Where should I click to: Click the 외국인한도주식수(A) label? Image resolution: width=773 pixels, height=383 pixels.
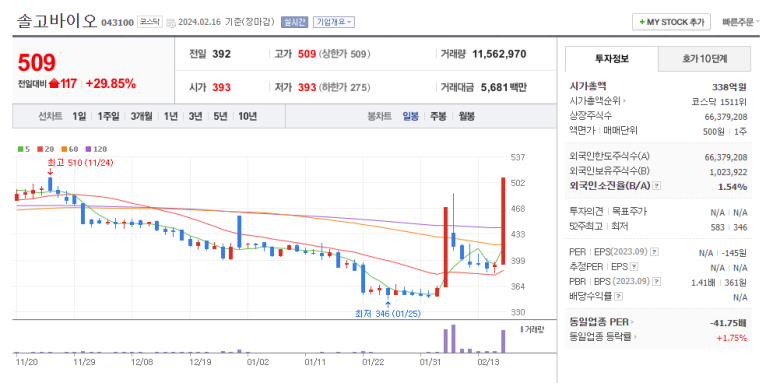click(609, 157)
